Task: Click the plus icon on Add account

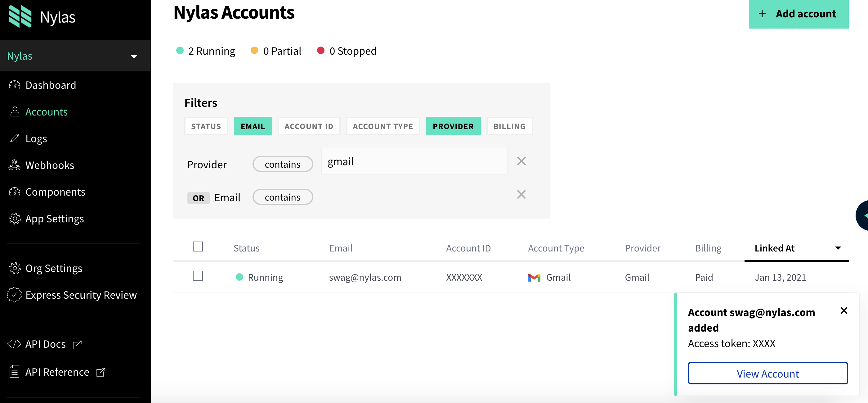Action: (762, 13)
